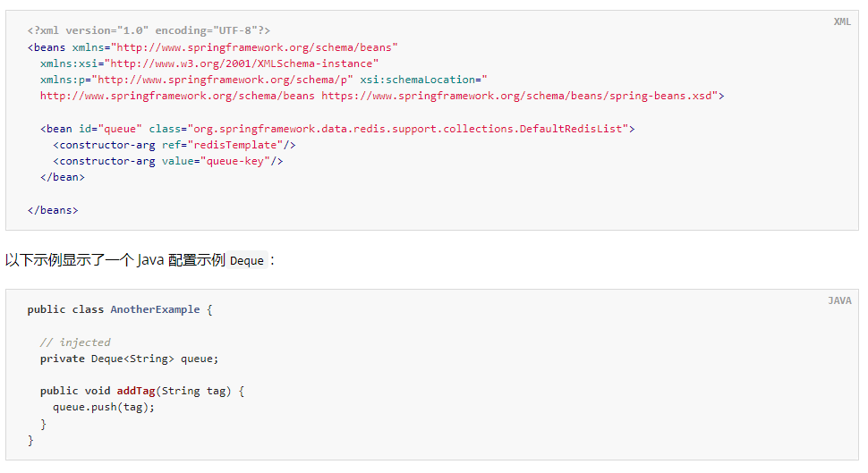
Task: Click the closing </beans> tag
Action: click(x=53, y=209)
